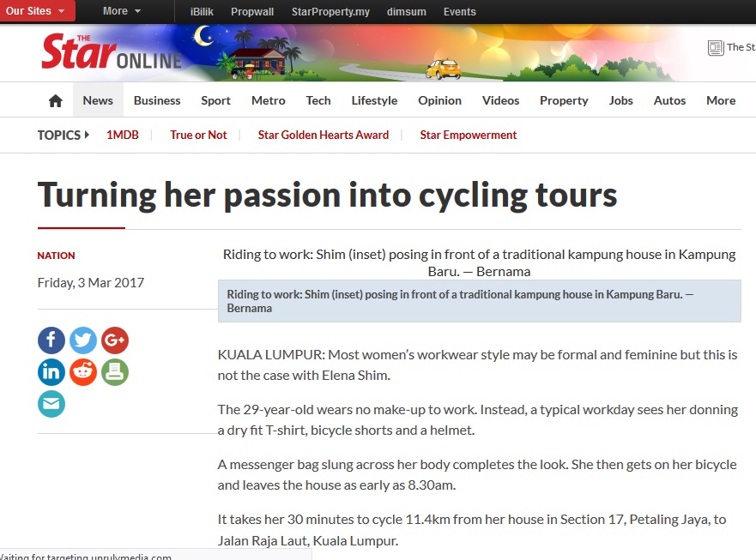Go to home page house icon

pos(56,100)
